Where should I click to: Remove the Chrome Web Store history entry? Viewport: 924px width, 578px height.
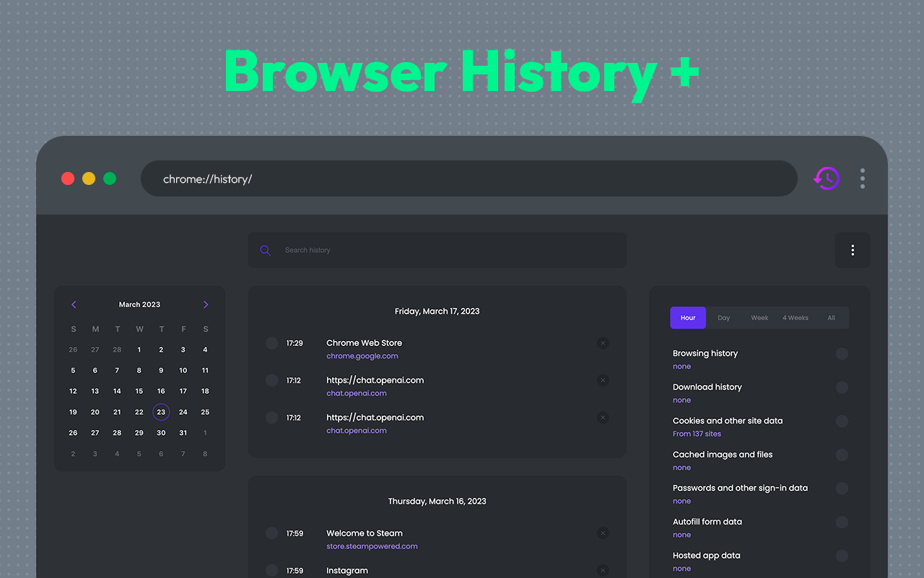[x=603, y=343]
